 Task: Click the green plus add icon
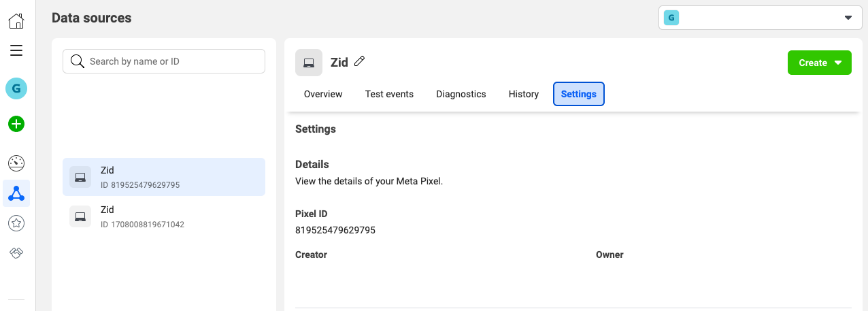click(16, 124)
